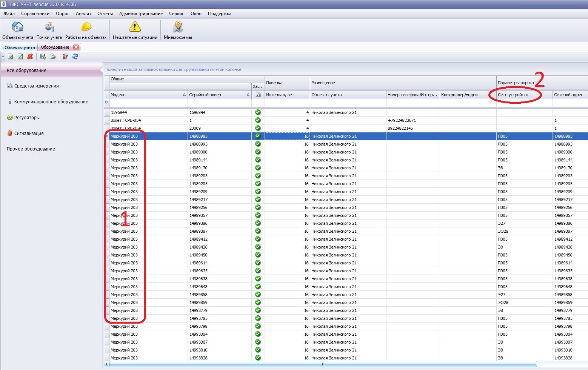This screenshot has width=588, height=370.
Task: Open Файл menu
Action: [x=9, y=14]
